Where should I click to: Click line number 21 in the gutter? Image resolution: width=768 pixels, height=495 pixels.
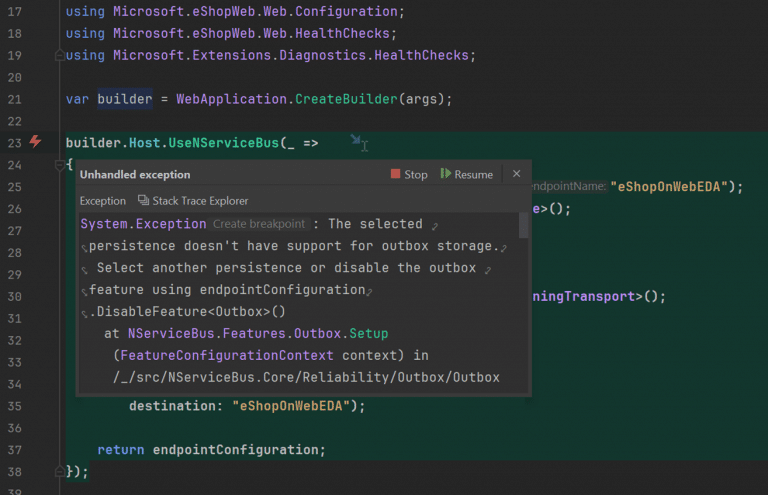15,99
